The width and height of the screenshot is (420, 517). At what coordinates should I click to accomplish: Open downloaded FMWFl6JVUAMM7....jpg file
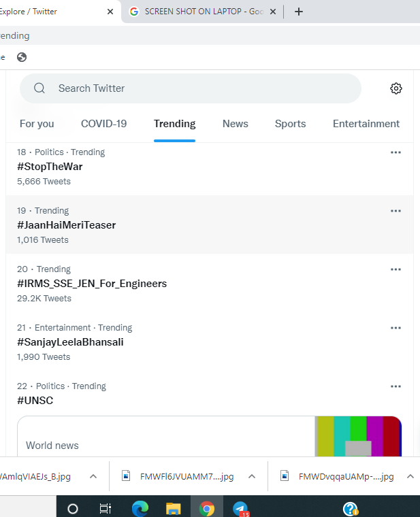pos(187,476)
